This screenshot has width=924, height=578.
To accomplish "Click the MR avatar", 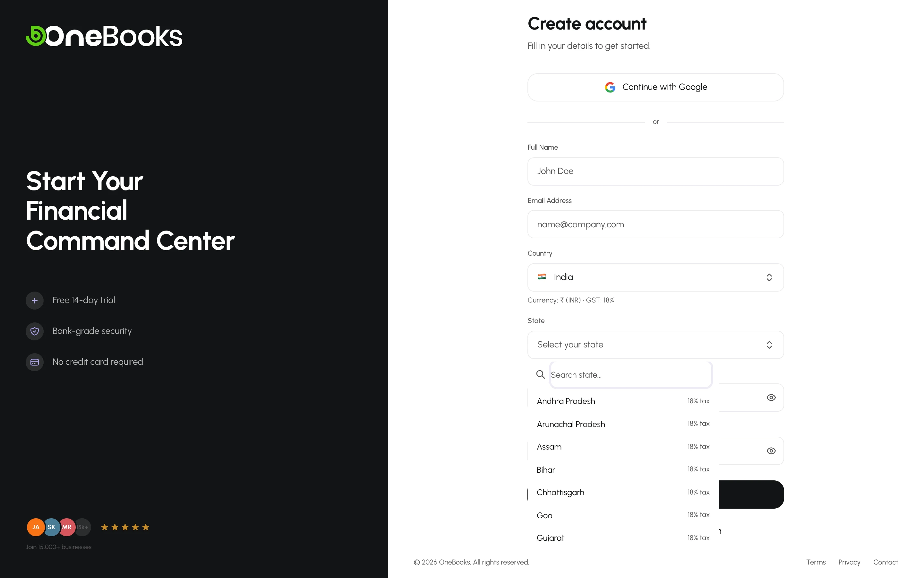I will coord(67,527).
